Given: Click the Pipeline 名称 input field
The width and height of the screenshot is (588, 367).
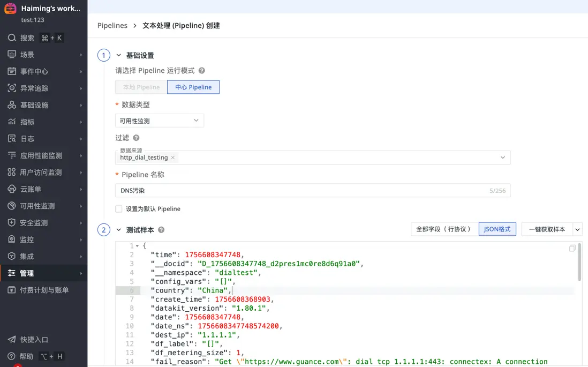Looking at the screenshot, I should (x=300, y=191).
